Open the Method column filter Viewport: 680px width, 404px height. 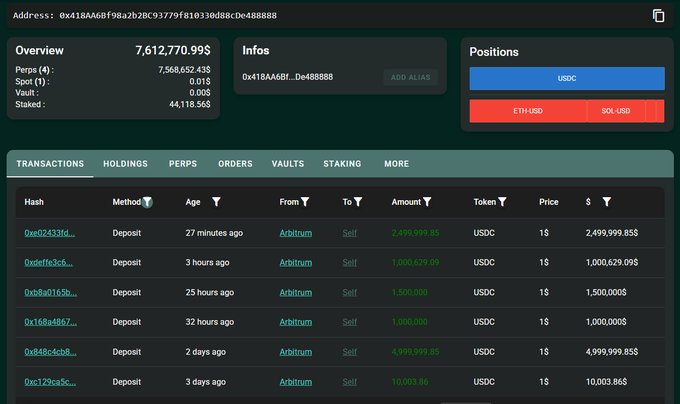coord(147,202)
